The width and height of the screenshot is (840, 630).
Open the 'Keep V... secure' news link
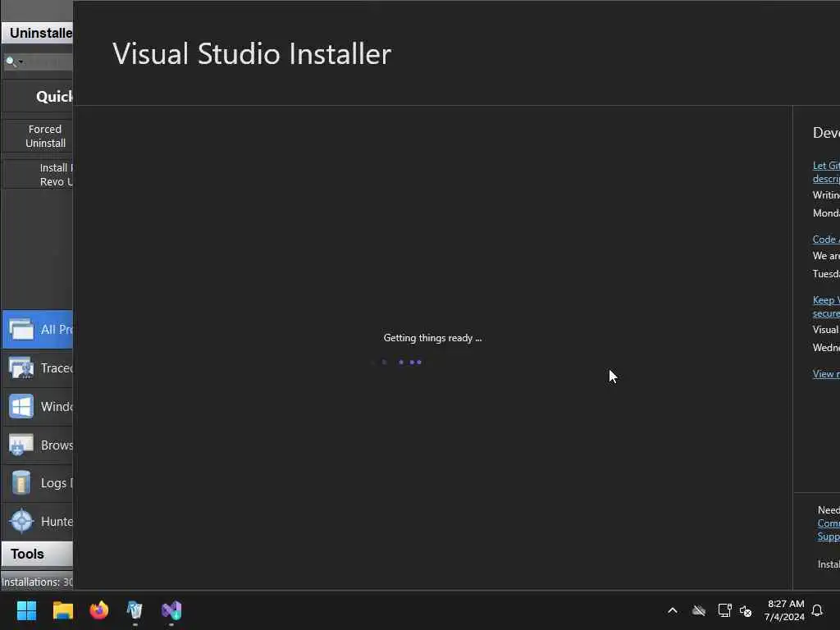[x=826, y=307]
